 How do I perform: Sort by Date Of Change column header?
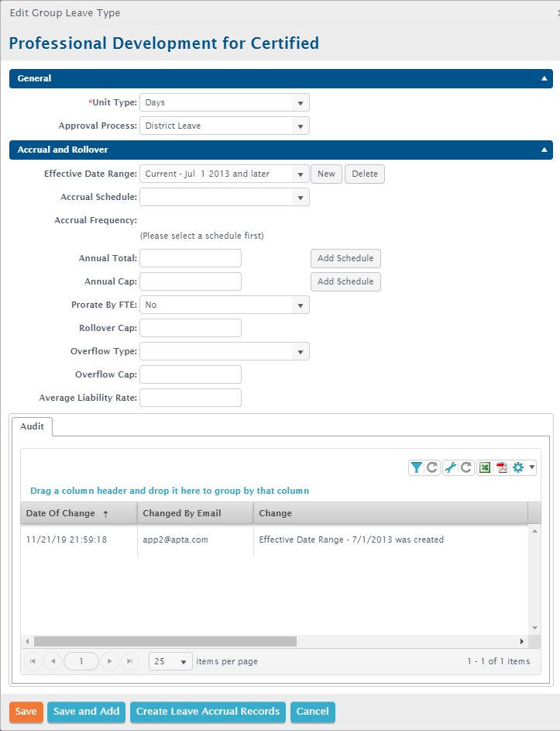60,513
